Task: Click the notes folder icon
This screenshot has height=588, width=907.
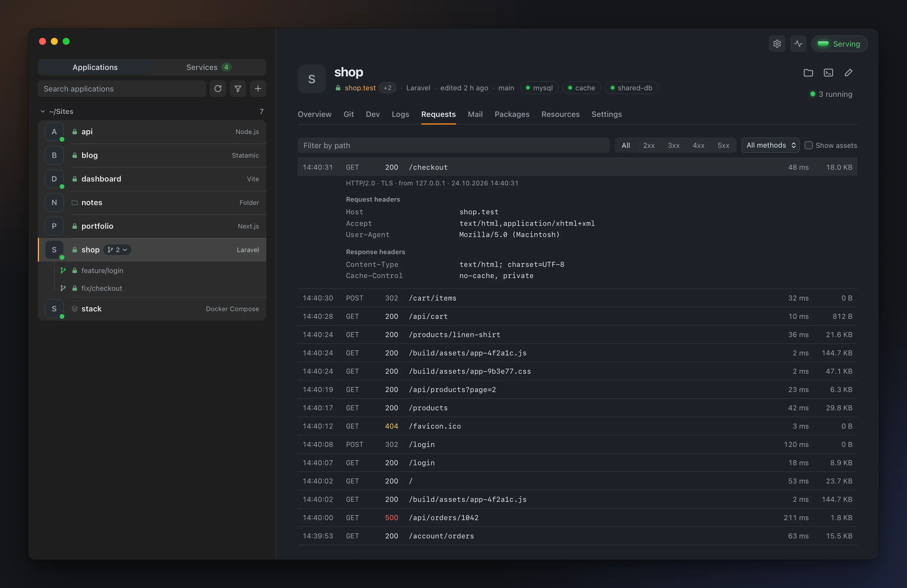Action: [x=75, y=203]
